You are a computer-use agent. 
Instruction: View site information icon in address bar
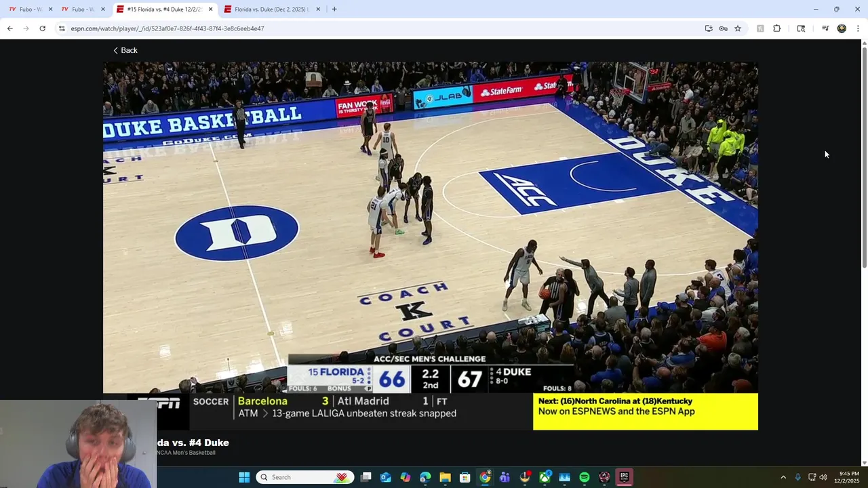coord(62,28)
